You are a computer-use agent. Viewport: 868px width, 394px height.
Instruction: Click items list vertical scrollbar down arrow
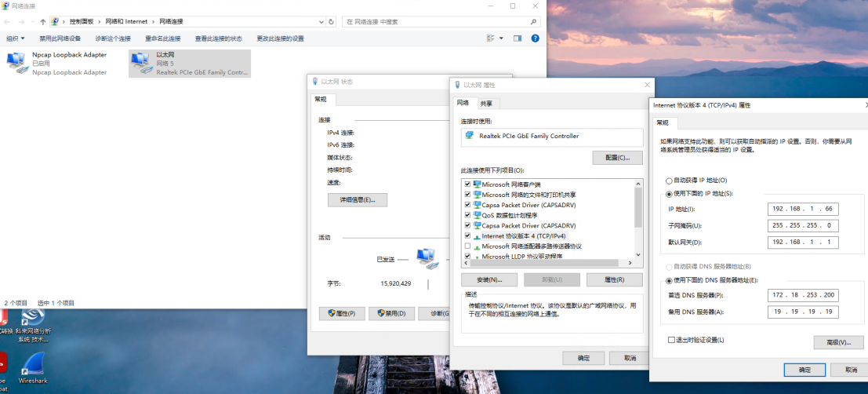pyautogui.click(x=638, y=254)
